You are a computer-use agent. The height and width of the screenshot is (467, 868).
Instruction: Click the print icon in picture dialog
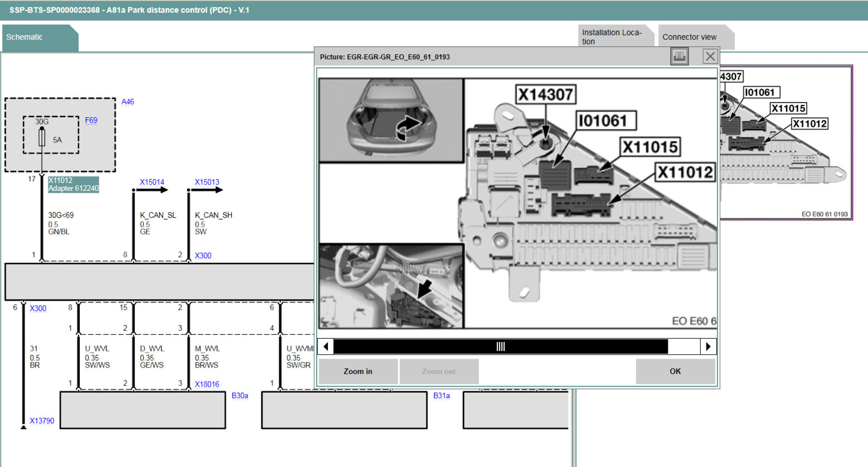[x=679, y=56]
